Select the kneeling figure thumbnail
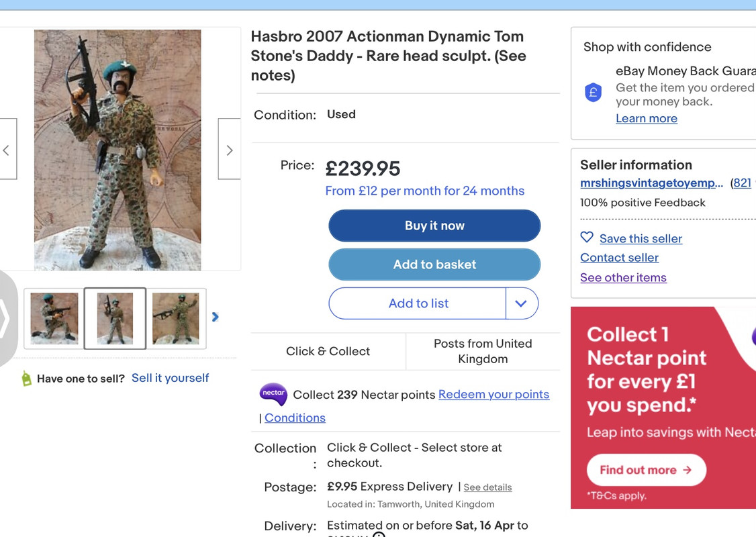756x537 pixels. point(54,318)
